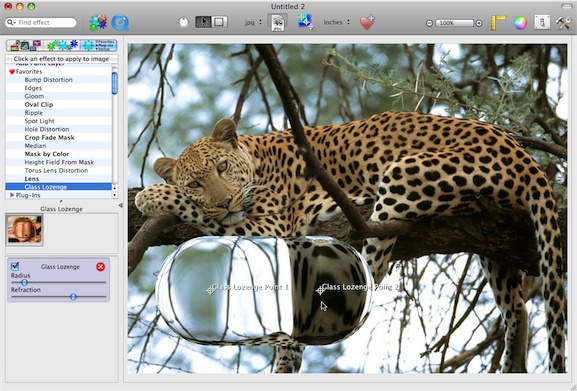
Task: Toggle the yellow ruler icon
Action: 498,22
